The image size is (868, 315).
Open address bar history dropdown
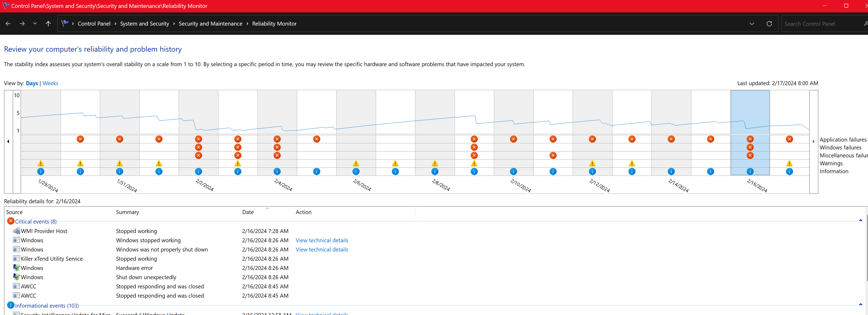click(751, 23)
